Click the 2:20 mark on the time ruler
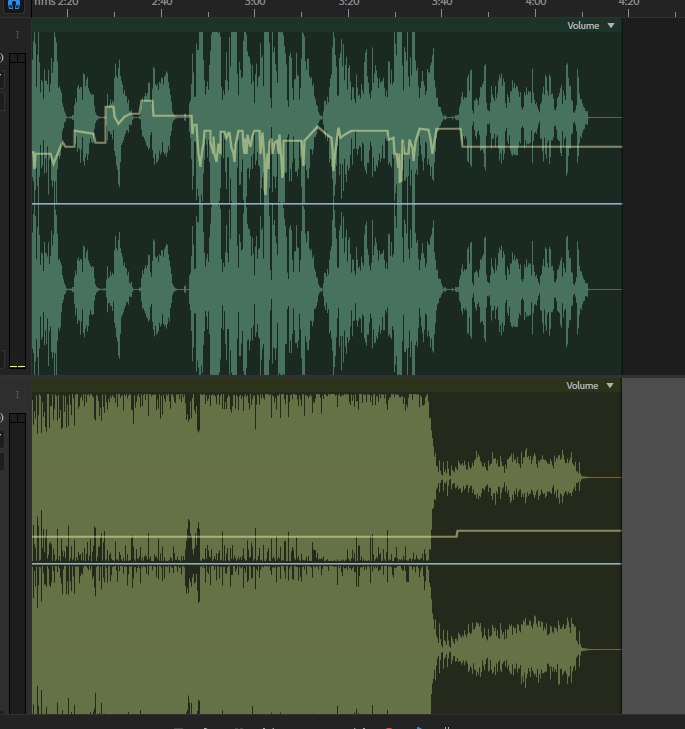The height and width of the screenshot is (729, 685). [x=68, y=4]
